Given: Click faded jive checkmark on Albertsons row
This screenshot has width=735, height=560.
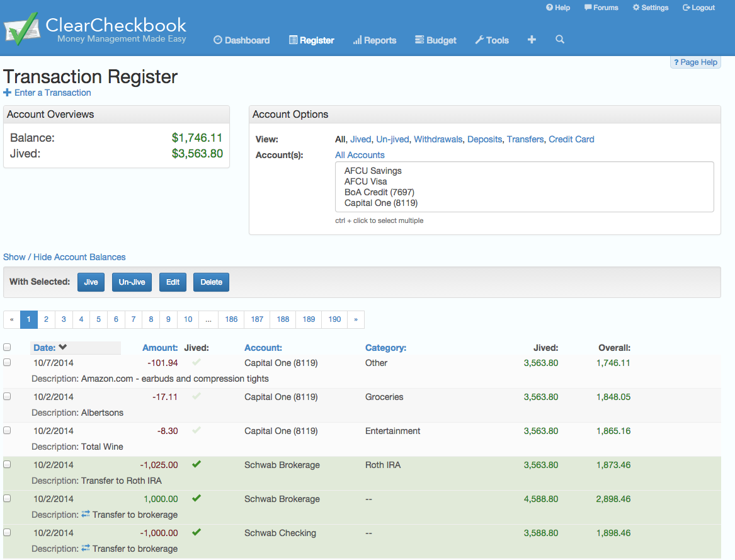Looking at the screenshot, I should pos(197,396).
